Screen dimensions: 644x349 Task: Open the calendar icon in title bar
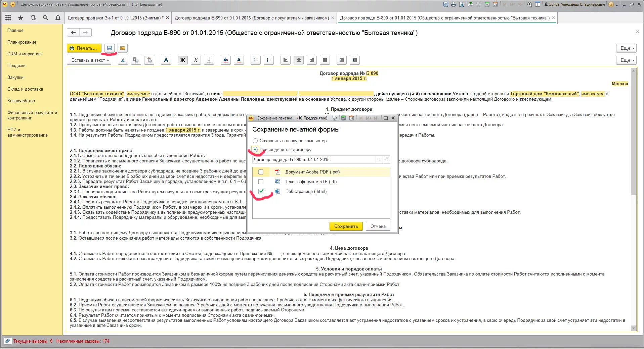coord(495,4)
